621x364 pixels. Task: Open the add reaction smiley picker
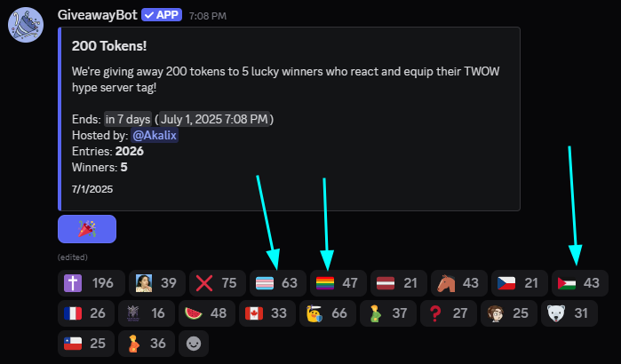click(x=194, y=344)
